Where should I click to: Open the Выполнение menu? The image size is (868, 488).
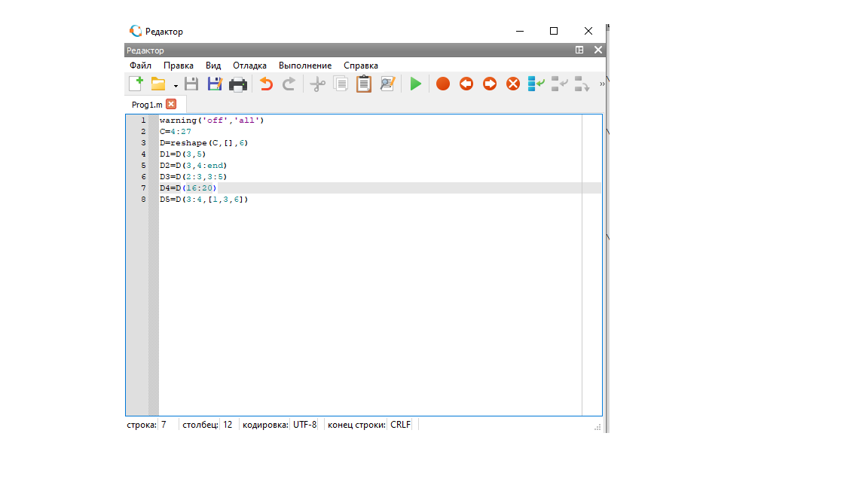click(x=305, y=66)
